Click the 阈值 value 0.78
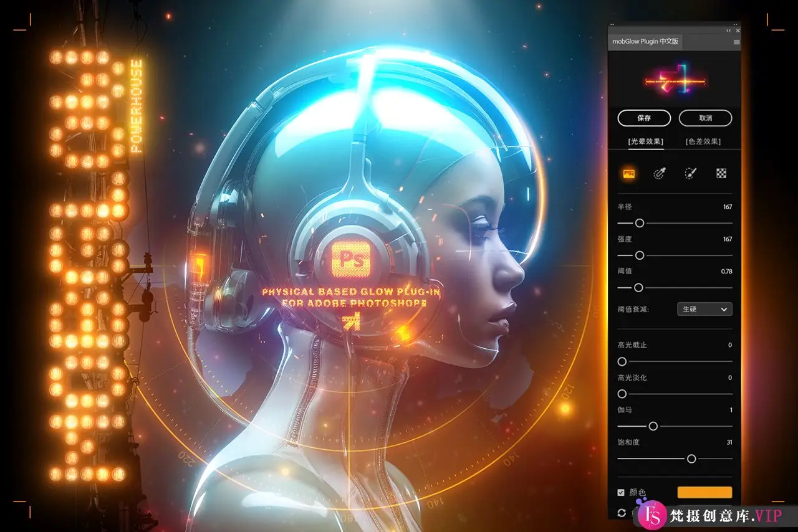Viewport: 798px width, 532px height. tap(726, 272)
